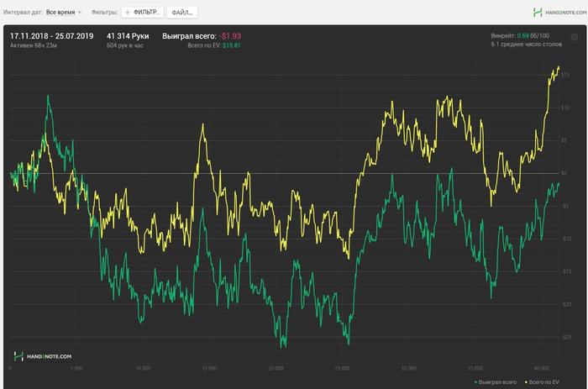
Task: Click the '10 000' x-axis label
Action: (x=143, y=368)
